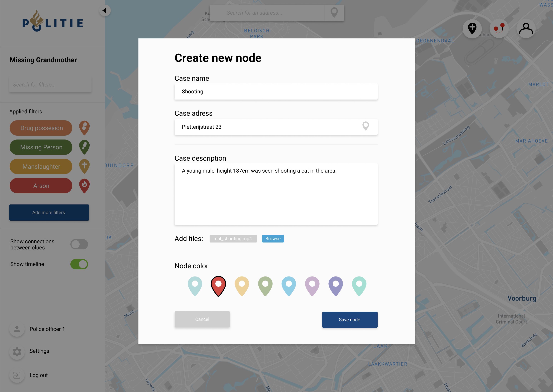Click Browse to add files

[x=273, y=238]
